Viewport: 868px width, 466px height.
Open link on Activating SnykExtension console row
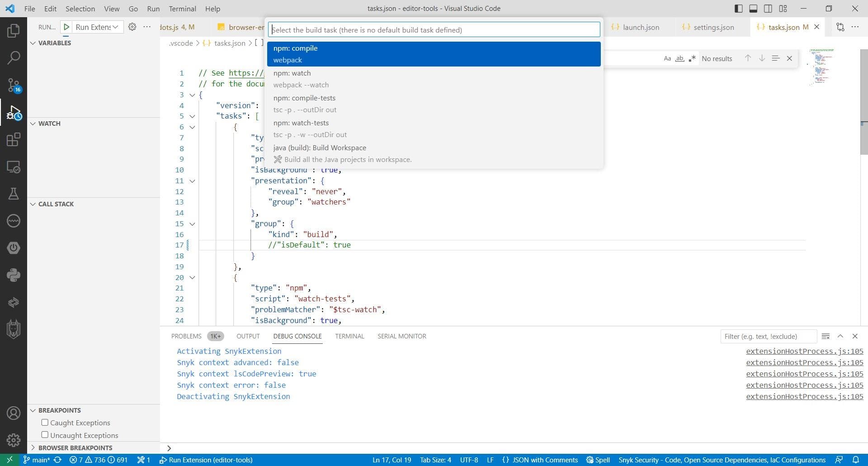(804, 351)
